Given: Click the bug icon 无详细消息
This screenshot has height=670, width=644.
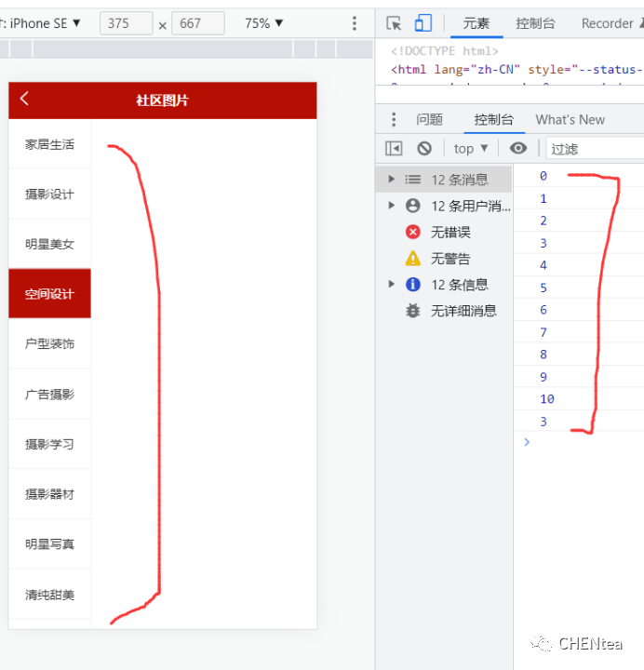Looking at the screenshot, I should click(413, 311).
